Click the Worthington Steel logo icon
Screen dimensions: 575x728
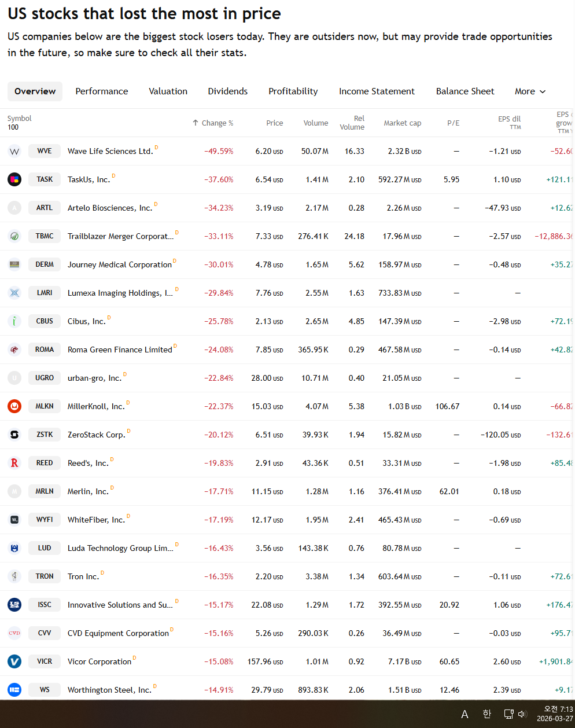14,690
